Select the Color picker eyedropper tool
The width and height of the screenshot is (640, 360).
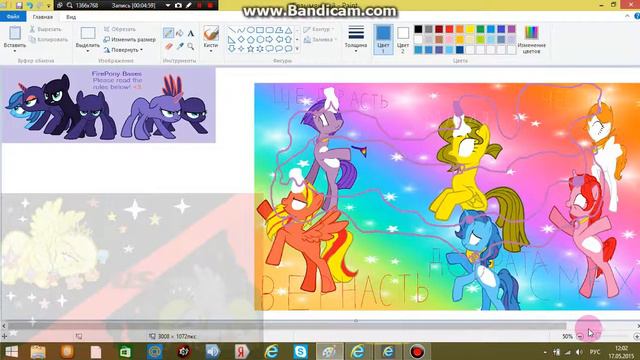click(180, 47)
